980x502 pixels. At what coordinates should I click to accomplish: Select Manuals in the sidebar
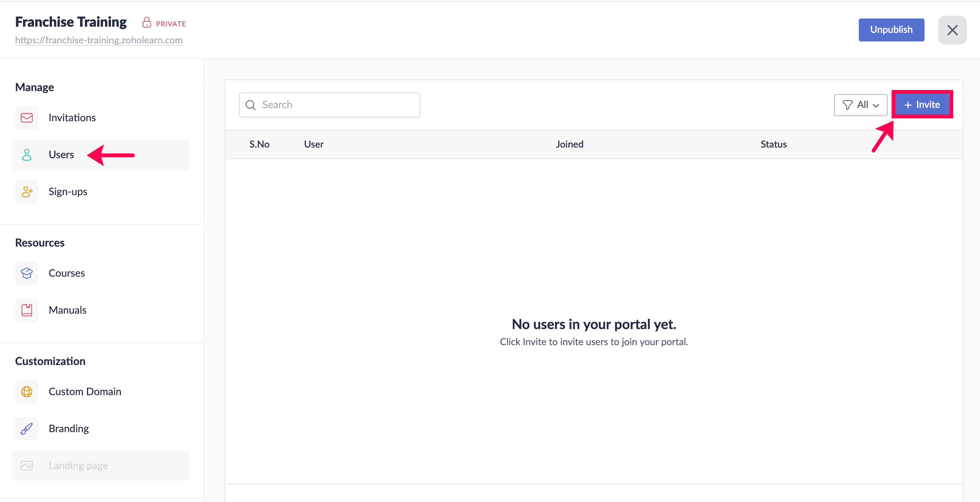(67, 310)
